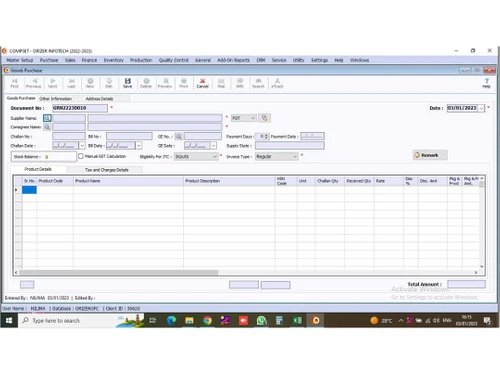
Task: Click the Challan No input field
Action: [69, 136]
